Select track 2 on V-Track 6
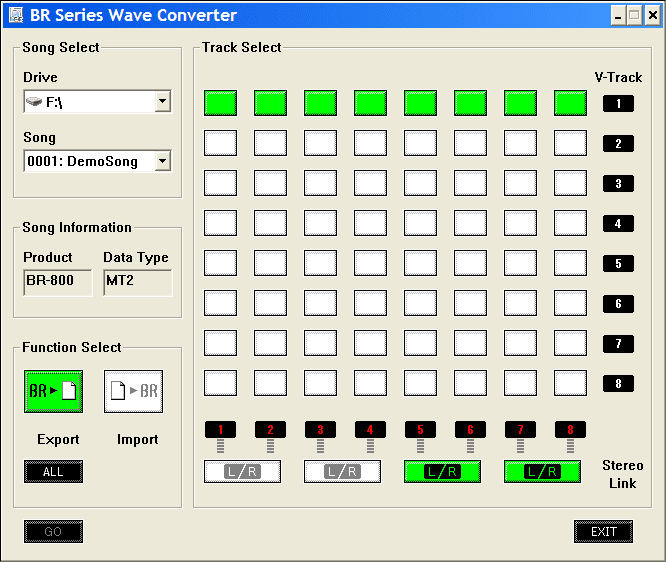 pos(271,303)
